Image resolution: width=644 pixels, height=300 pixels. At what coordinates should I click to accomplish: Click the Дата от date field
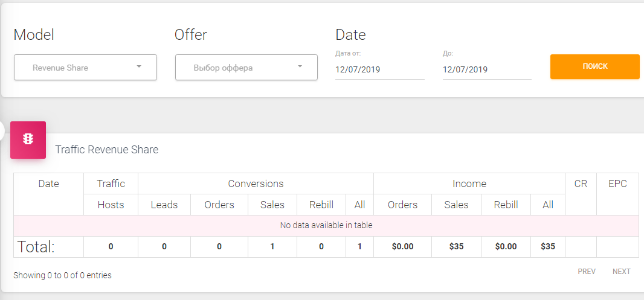coord(379,69)
